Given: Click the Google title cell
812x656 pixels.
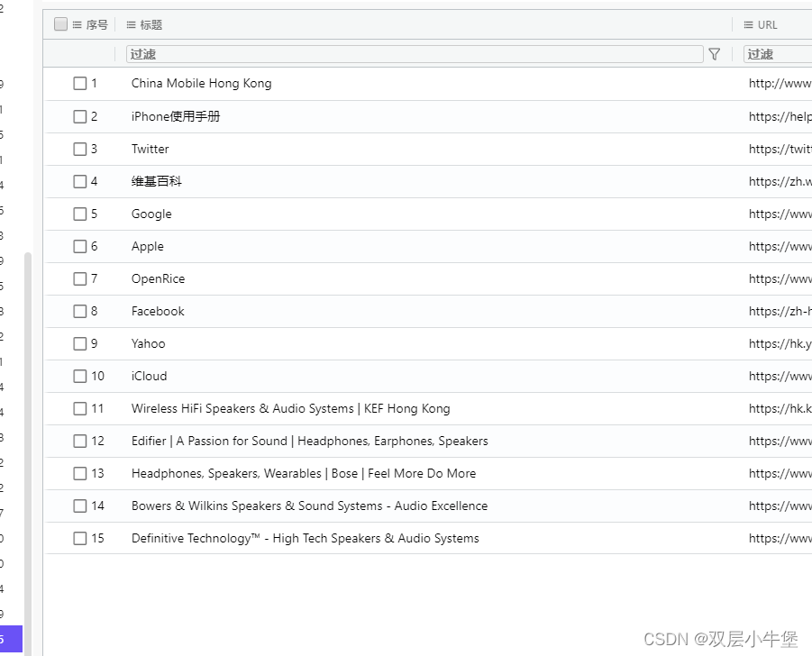Looking at the screenshot, I should pyautogui.click(x=151, y=214).
